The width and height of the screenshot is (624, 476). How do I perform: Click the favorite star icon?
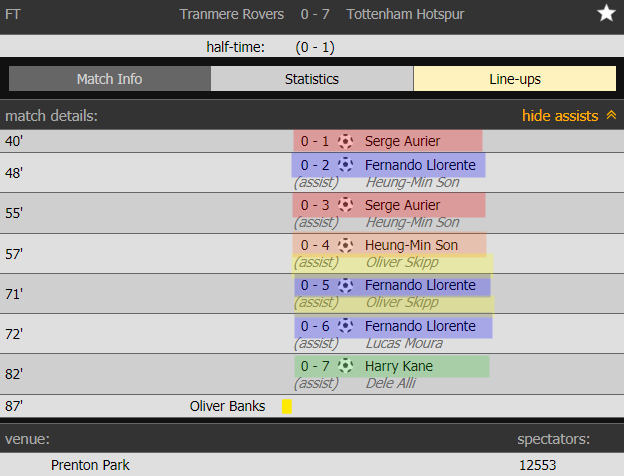tap(606, 14)
